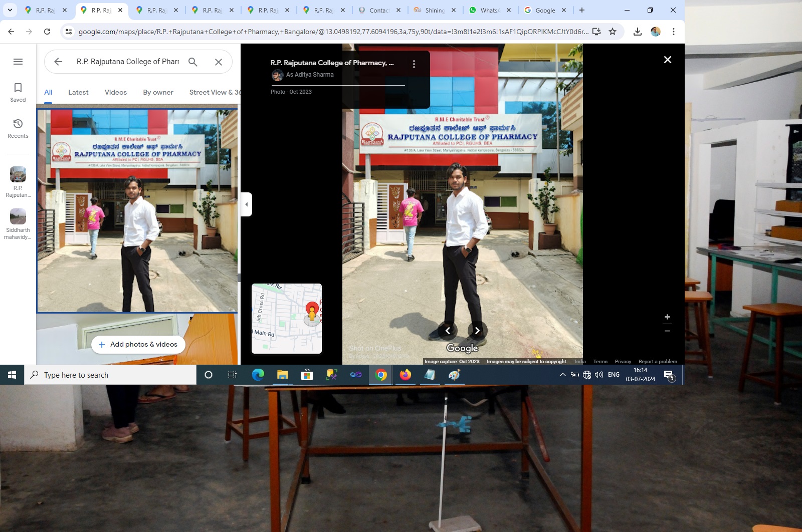Open the Report a problem link
Screen dimensions: 802x532
(658, 362)
